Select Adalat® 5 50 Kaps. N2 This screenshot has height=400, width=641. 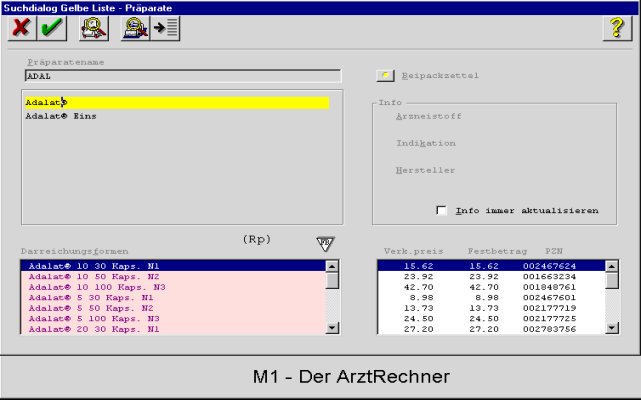click(x=173, y=308)
